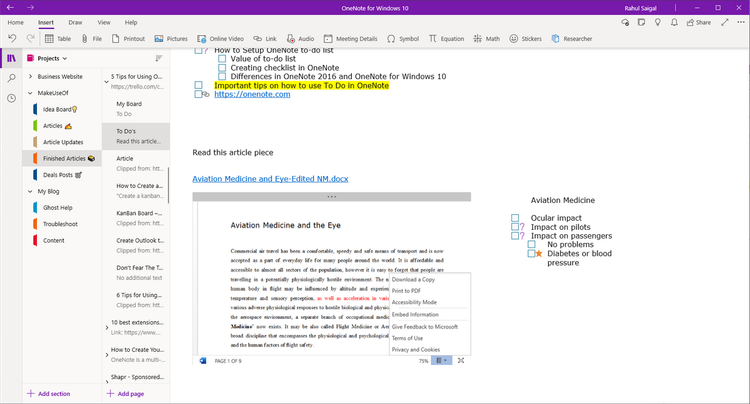This screenshot has width=750, height=404.
Task: Open notifications bell icon
Action: 674,22
